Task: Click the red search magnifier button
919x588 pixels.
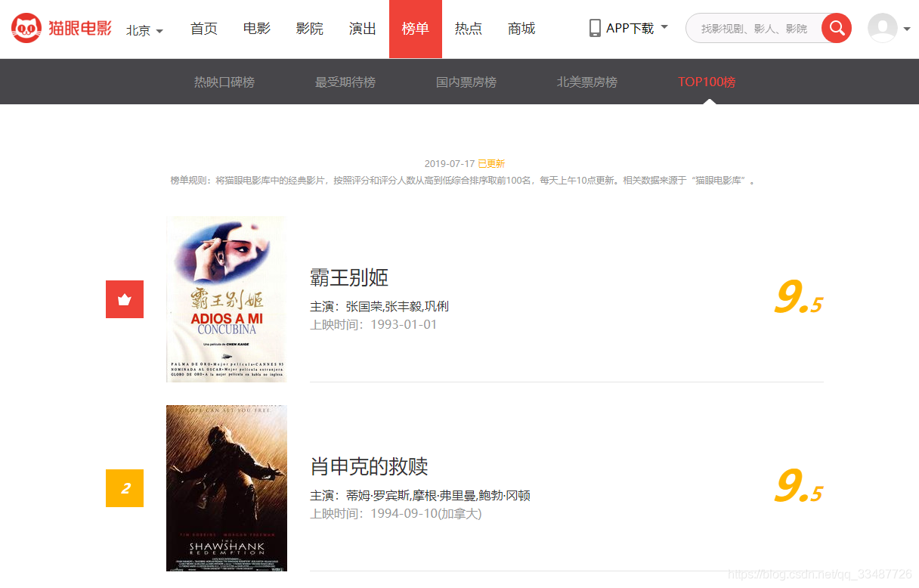Action: point(837,28)
